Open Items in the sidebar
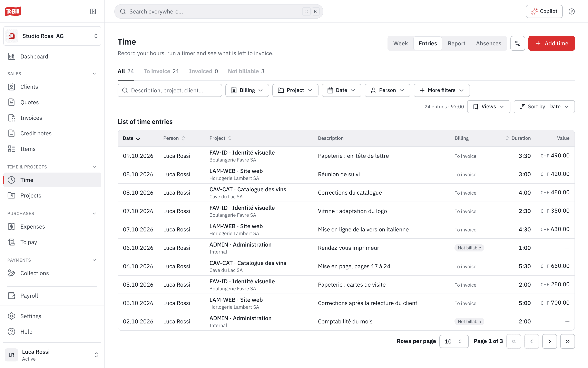Image resolution: width=588 pixels, height=368 pixels. click(52, 149)
